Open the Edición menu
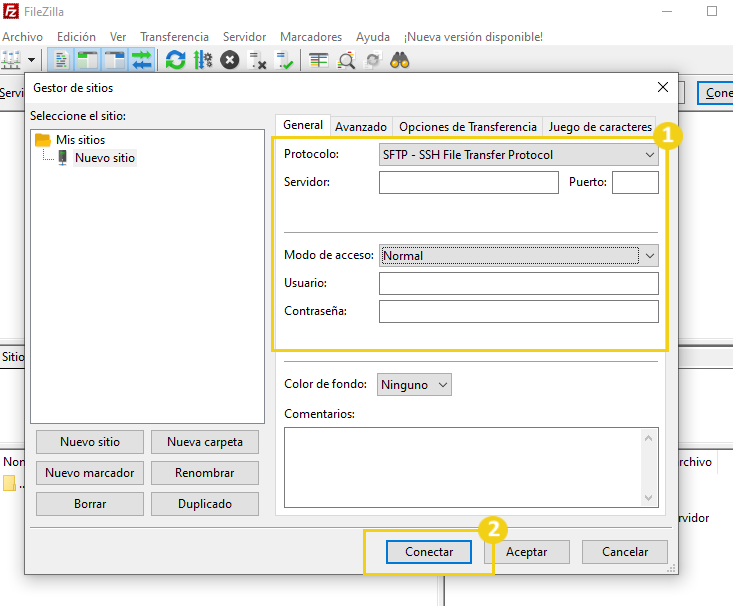The image size is (733, 606). [x=76, y=36]
